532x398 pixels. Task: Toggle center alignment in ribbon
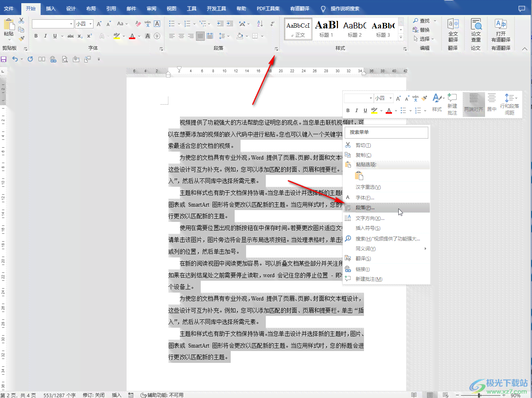(x=181, y=36)
